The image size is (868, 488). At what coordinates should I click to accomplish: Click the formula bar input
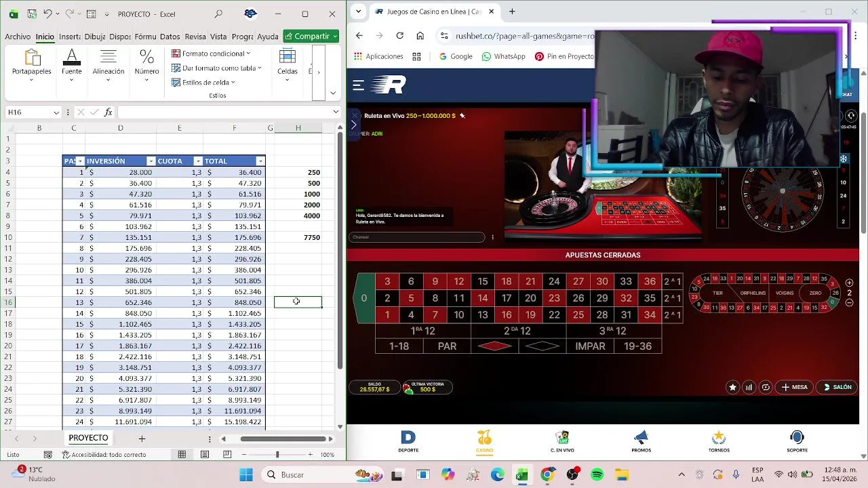click(227, 113)
